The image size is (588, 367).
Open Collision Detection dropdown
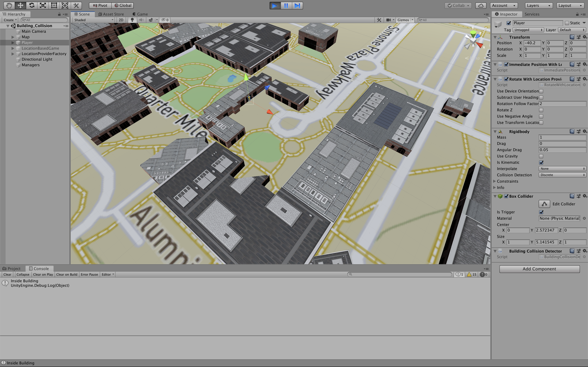click(x=562, y=175)
